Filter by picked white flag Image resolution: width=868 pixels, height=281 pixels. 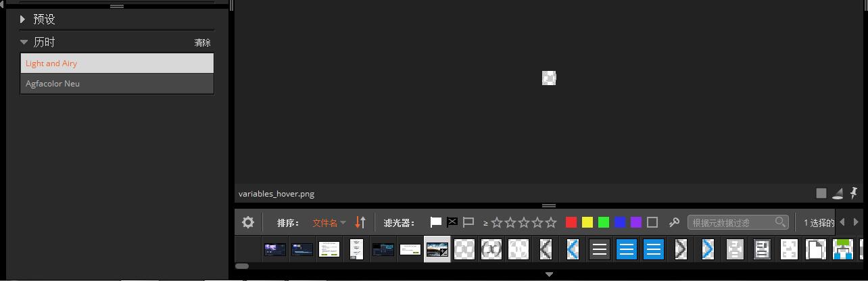click(x=436, y=222)
